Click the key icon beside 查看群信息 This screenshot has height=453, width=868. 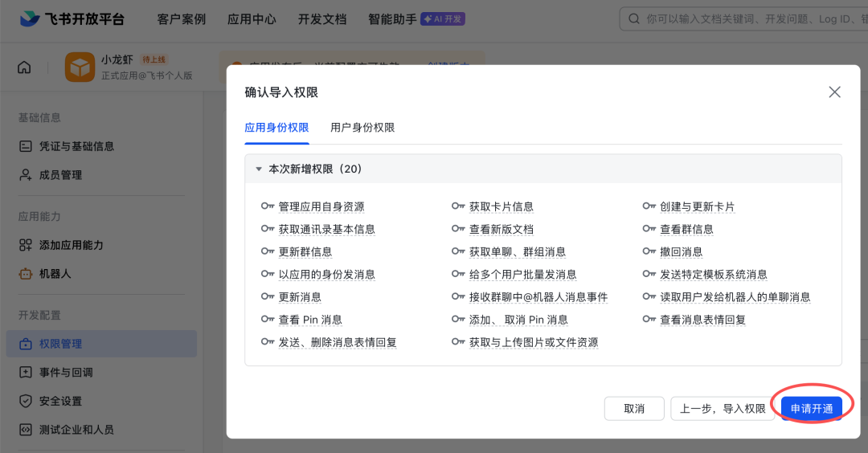pyautogui.click(x=649, y=229)
